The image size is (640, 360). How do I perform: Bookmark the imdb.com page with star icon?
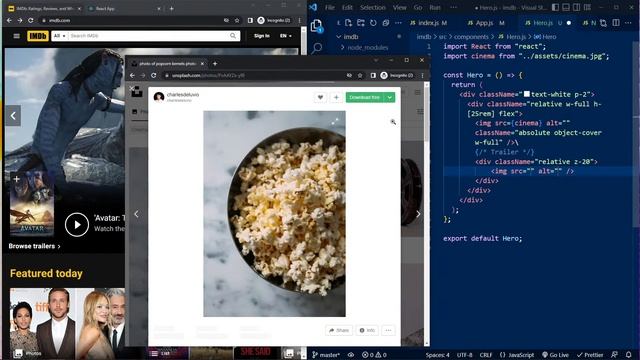pos(237,20)
